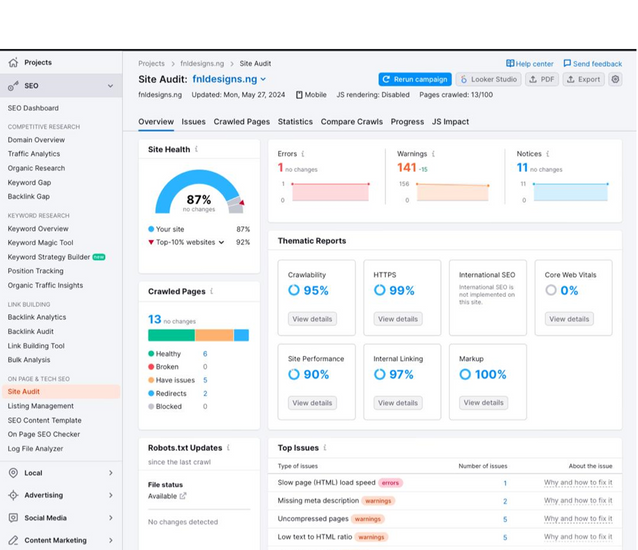Click the green Healthy segment of crawled bar
638x550 pixels.
(x=171, y=335)
